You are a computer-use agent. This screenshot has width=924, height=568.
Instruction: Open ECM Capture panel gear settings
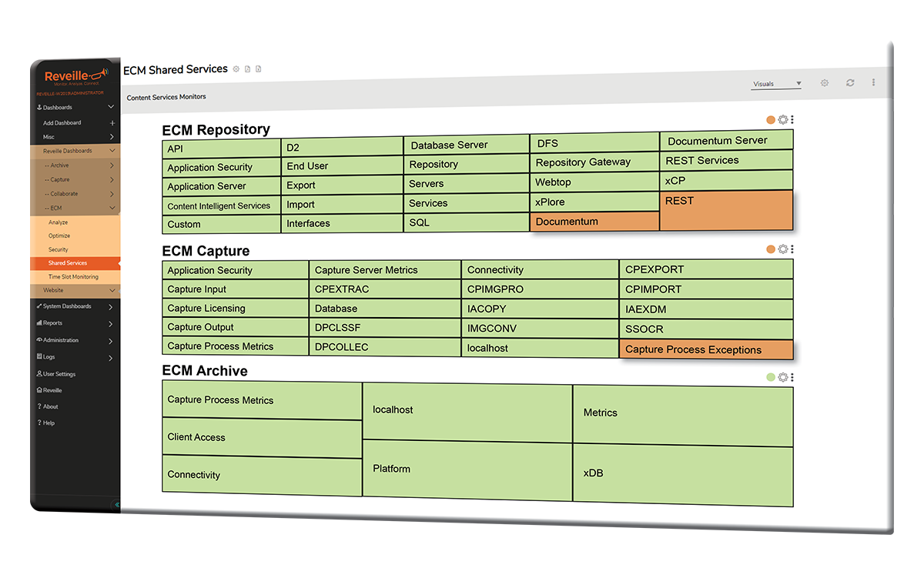[783, 249]
